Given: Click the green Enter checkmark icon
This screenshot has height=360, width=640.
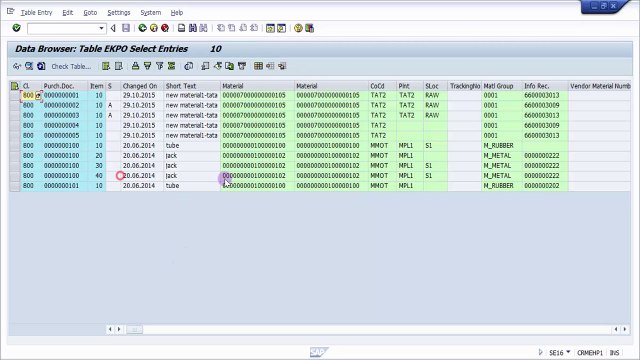Looking at the screenshot, I should [x=16, y=28].
